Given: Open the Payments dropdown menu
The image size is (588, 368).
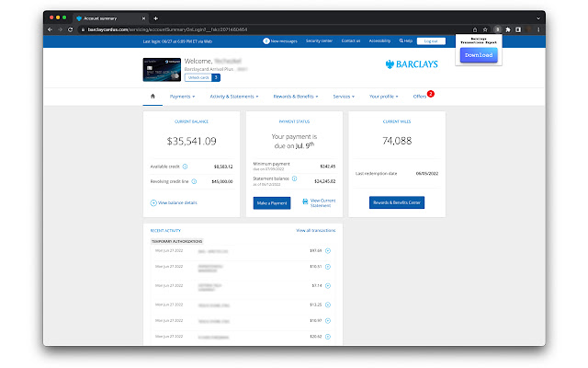Looking at the screenshot, I should [x=182, y=97].
